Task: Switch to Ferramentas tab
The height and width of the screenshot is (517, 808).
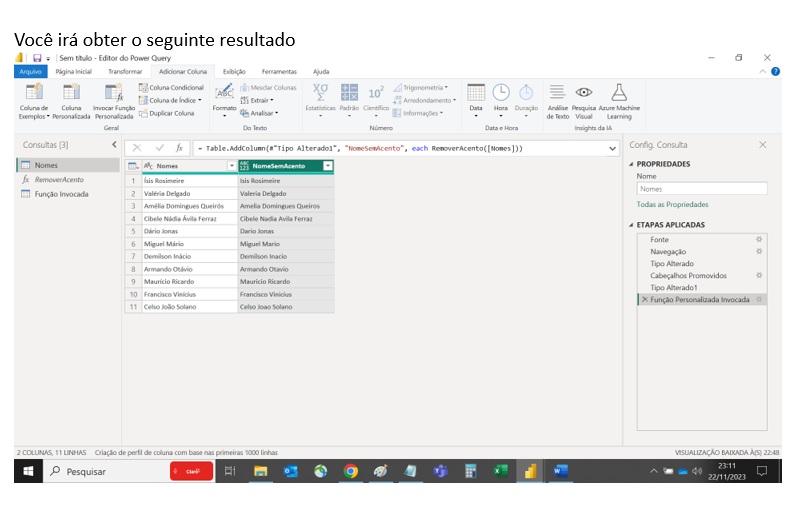Action: pos(279,72)
